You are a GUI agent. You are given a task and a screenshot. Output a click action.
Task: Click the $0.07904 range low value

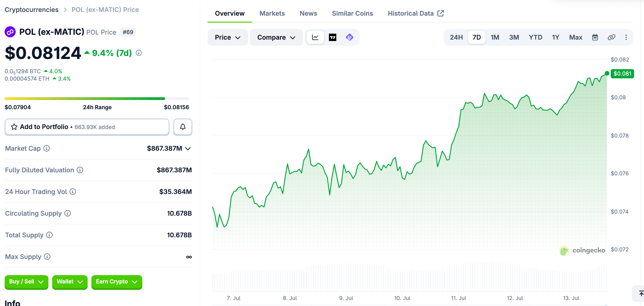[x=18, y=107]
